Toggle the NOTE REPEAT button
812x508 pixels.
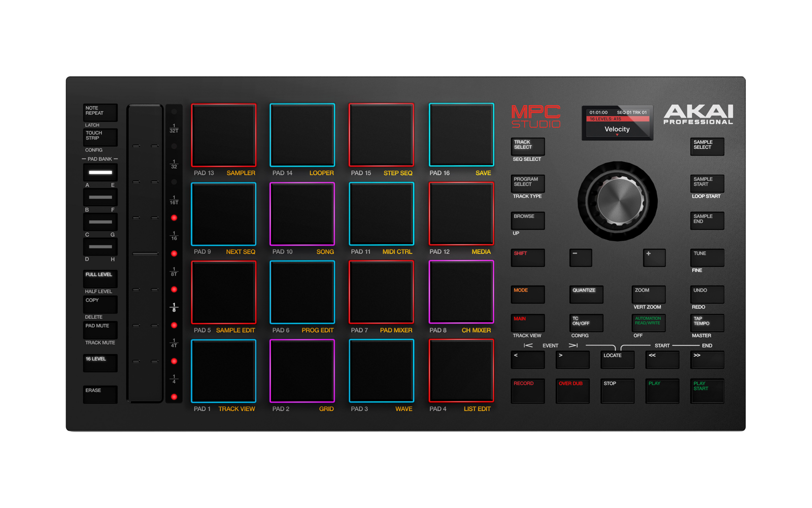100,112
